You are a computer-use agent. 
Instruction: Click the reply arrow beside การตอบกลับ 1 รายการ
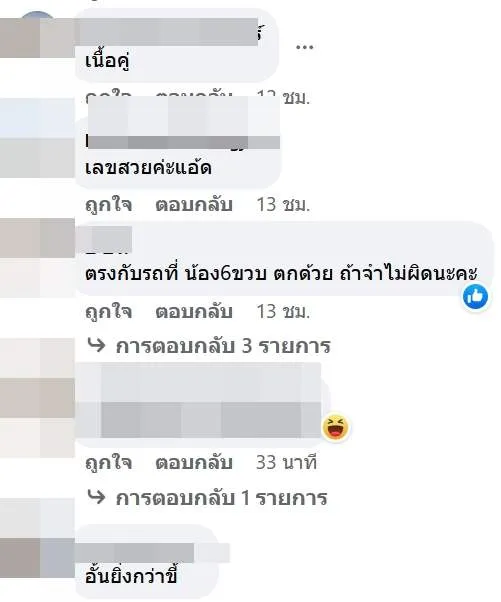(x=96, y=496)
